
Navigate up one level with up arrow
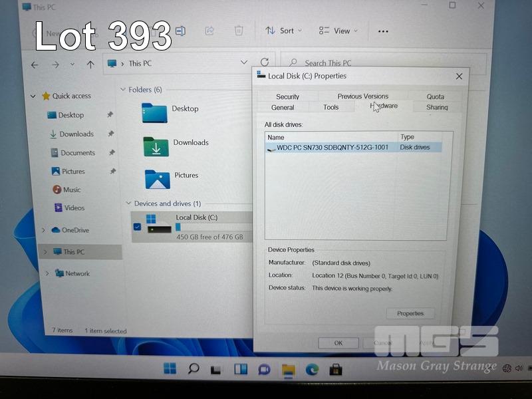coord(90,65)
